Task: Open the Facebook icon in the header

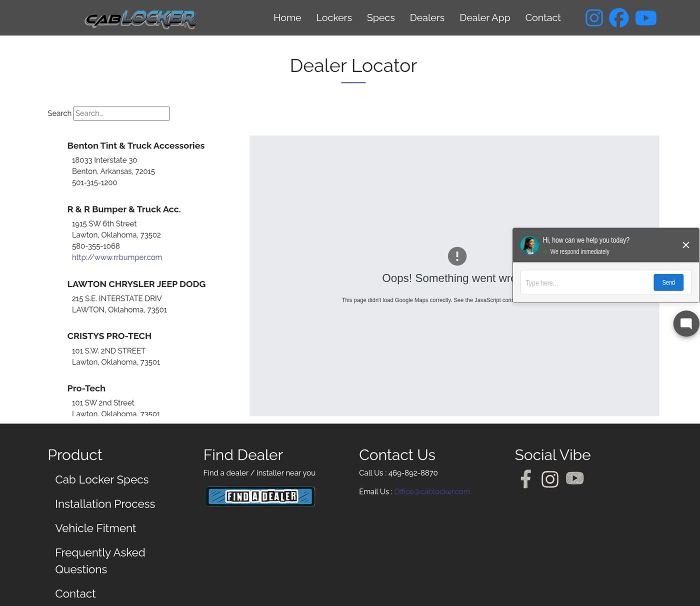Action: (x=618, y=18)
